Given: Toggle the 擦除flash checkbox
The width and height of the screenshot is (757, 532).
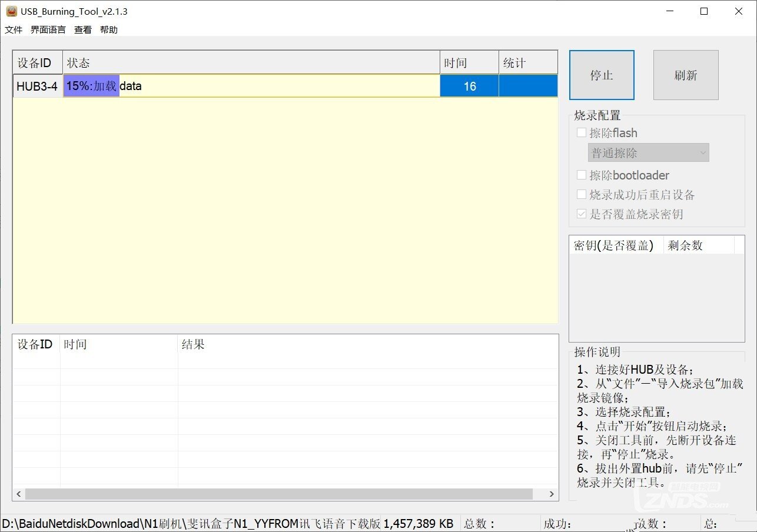Looking at the screenshot, I should (582, 133).
